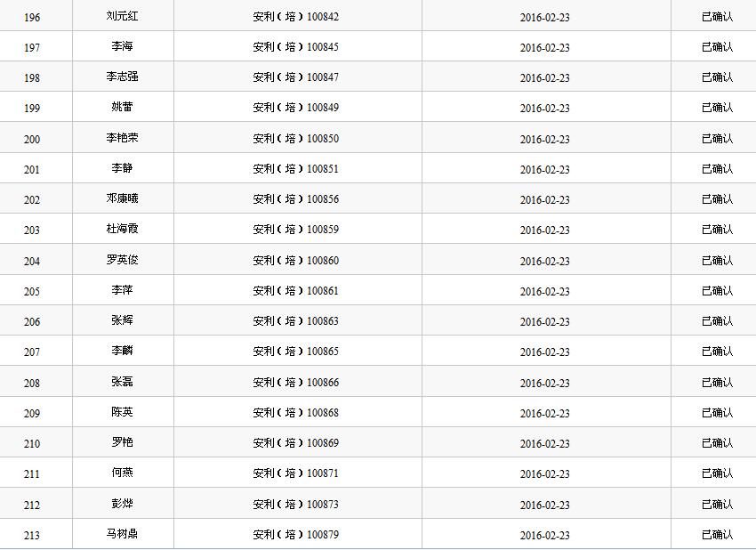Select certificate 安利（培）100850

(x=295, y=139)
